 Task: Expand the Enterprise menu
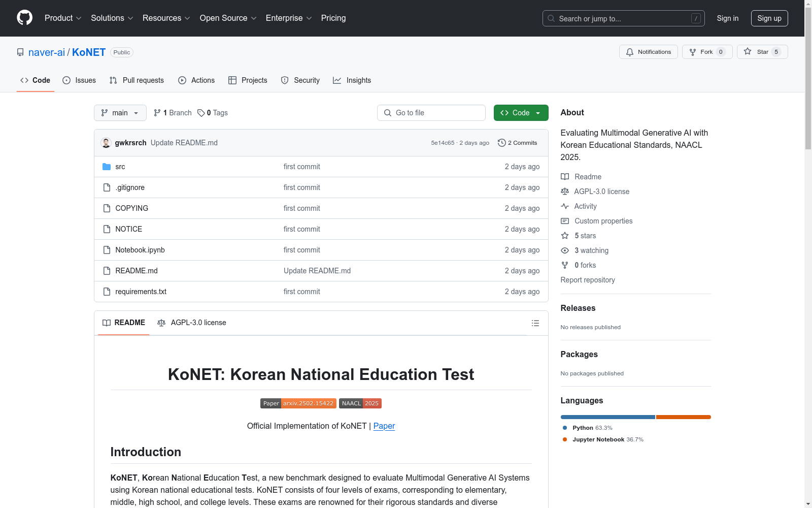click(x=289, y=18)
